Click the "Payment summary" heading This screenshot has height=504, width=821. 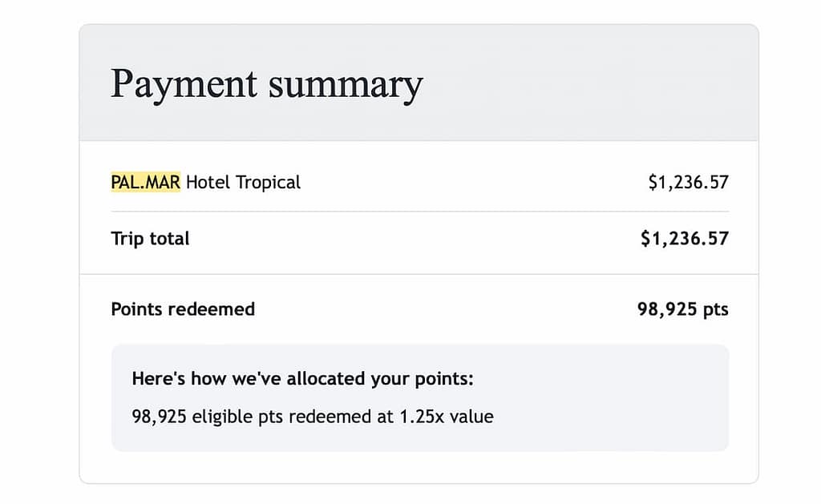pos(266,85)
